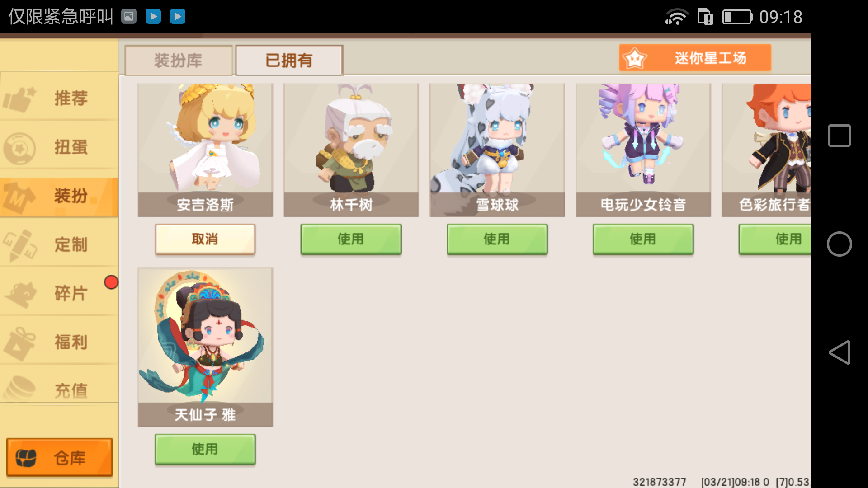Tap the Android back navigation triangle

click(840, 352)
